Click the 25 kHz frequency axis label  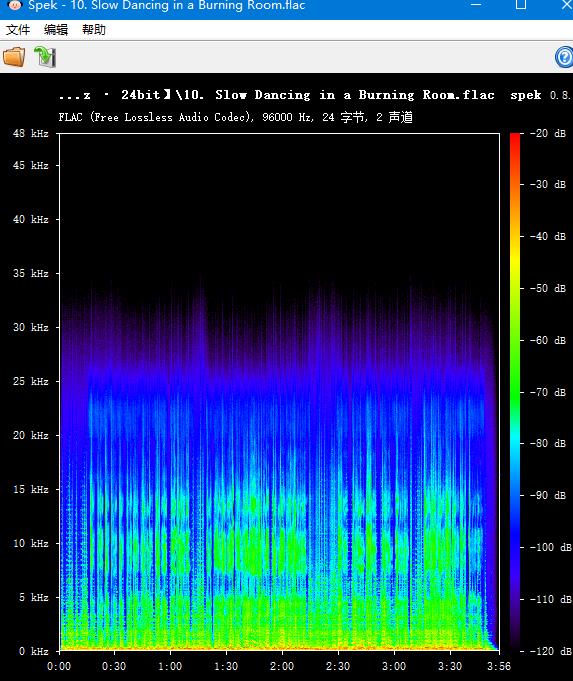[x=30, y=381]
